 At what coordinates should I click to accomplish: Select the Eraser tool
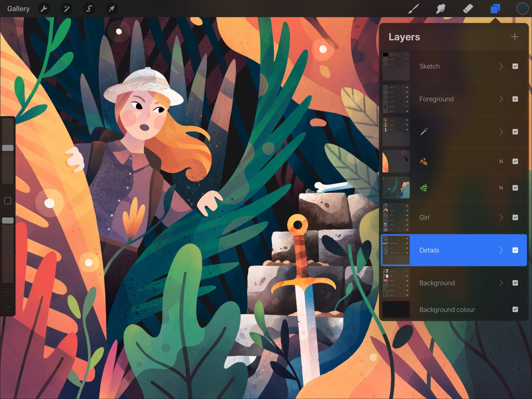[468, 8]
